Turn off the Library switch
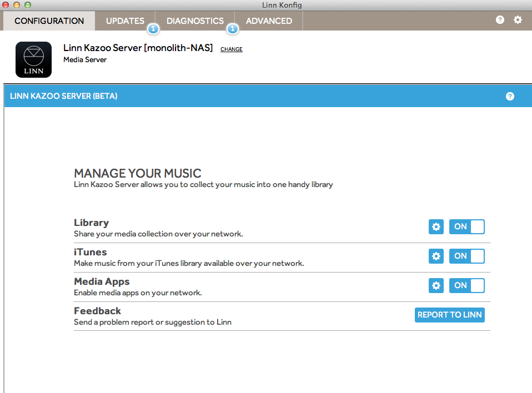 pyautogui.click(x=467, y=226)
